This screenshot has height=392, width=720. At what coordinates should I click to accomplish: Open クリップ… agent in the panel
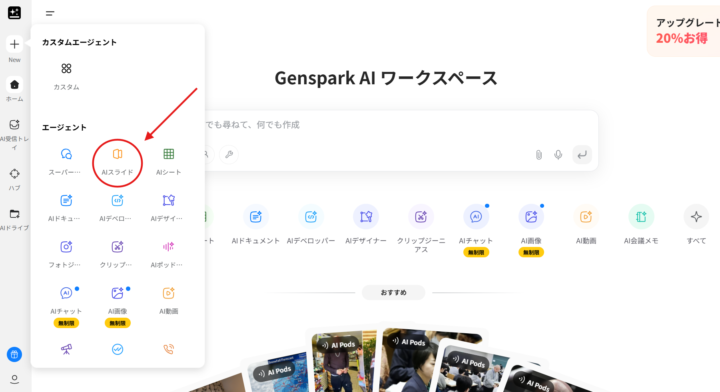pyautogui.click(x=117, y=254)
